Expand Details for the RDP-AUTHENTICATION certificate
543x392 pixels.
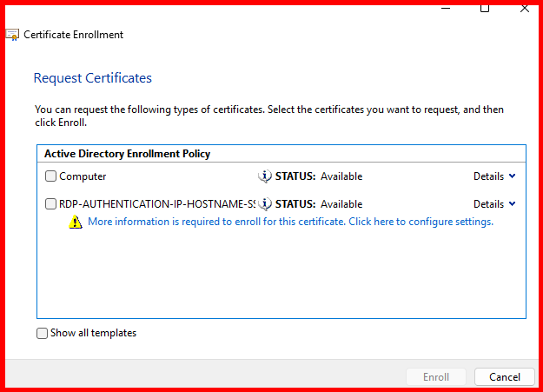coord(494,204)
